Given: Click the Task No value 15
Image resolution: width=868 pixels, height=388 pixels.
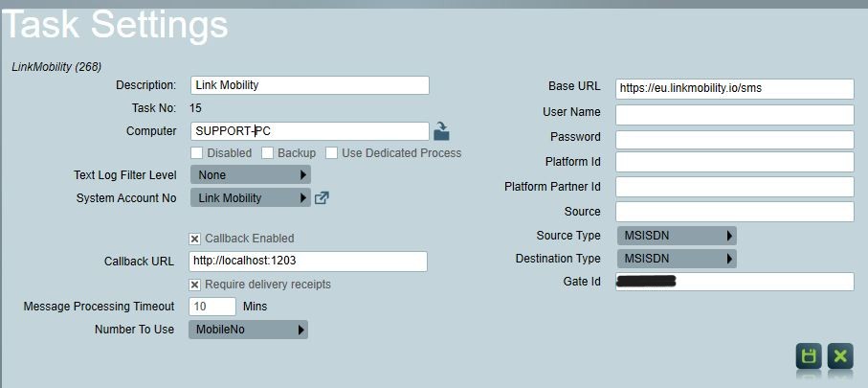Looking at the screenshot, I should point(195,108).
